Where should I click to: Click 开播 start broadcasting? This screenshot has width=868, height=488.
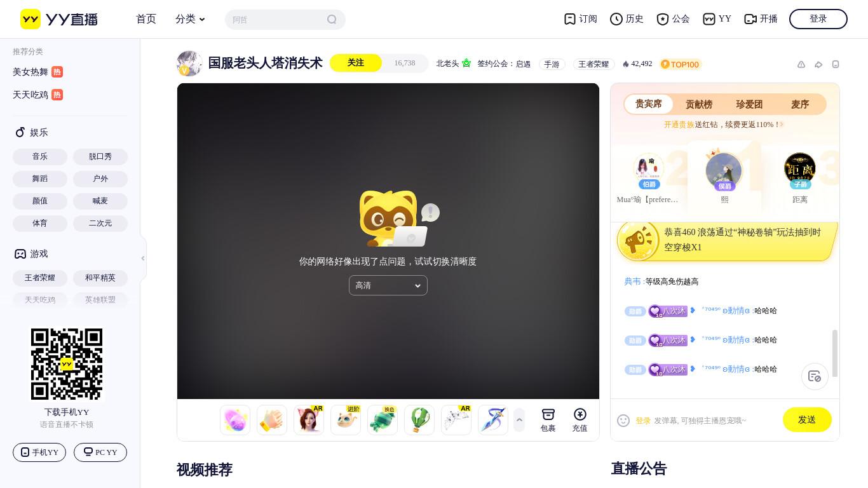[761, 19]
